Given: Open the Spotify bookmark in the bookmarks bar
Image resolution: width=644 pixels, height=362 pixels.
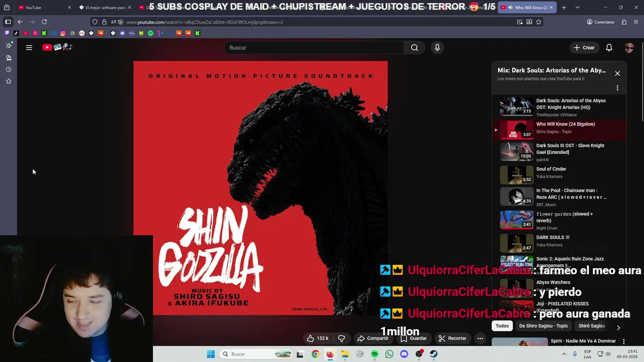Looking at the screenshot, I should (150, 33).
